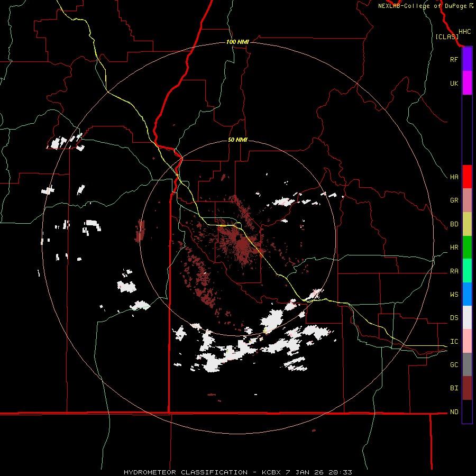
Task: Click the BI legend label
Action: click(x=454, y=388)
